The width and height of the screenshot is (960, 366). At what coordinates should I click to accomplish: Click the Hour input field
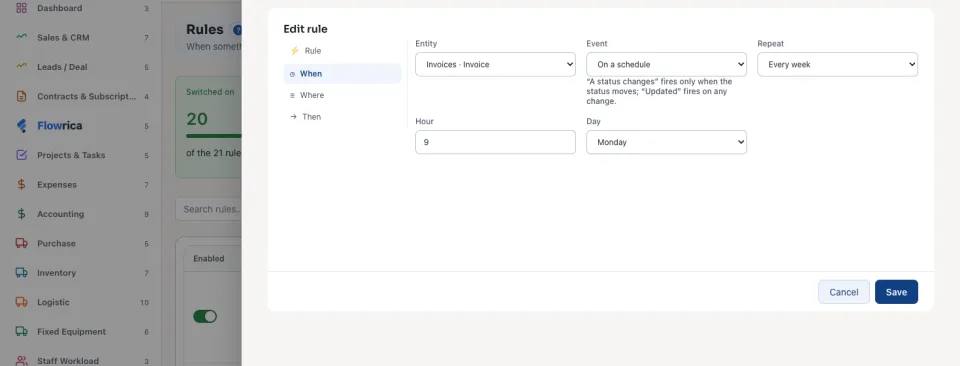pyautogui.click(x=495, y=142)
